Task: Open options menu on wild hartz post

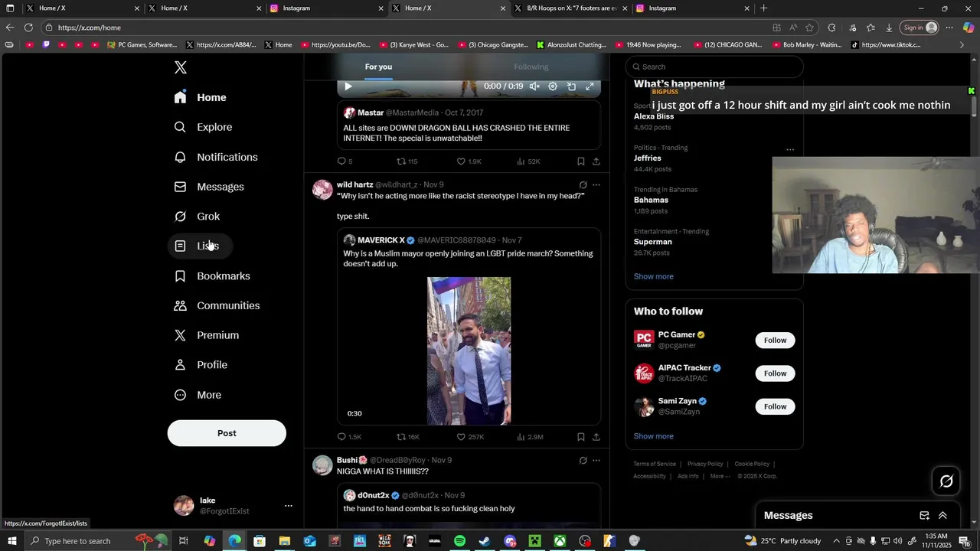Action: pyautogui.click(x=596, y=184)
